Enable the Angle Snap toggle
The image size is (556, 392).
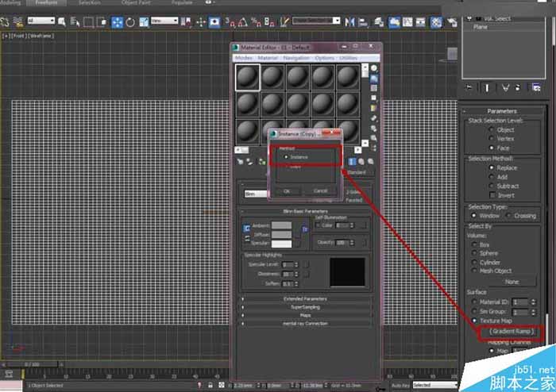pos(243,22)
